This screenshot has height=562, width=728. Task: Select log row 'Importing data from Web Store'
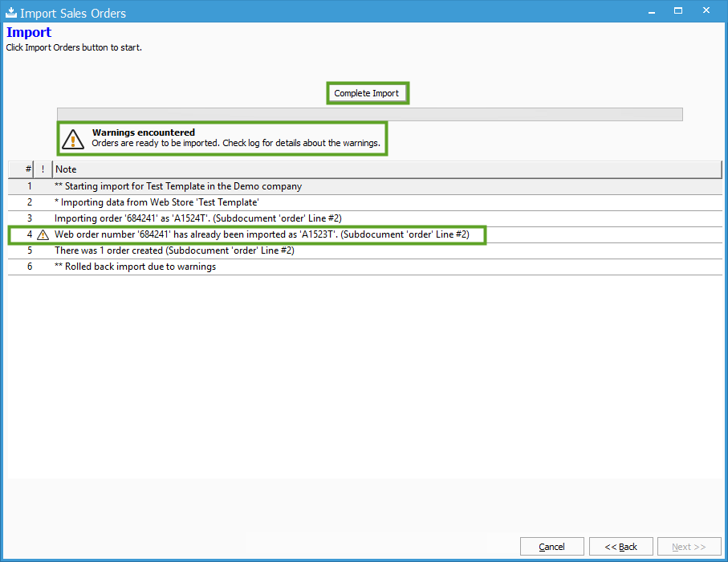click(365, 202)
